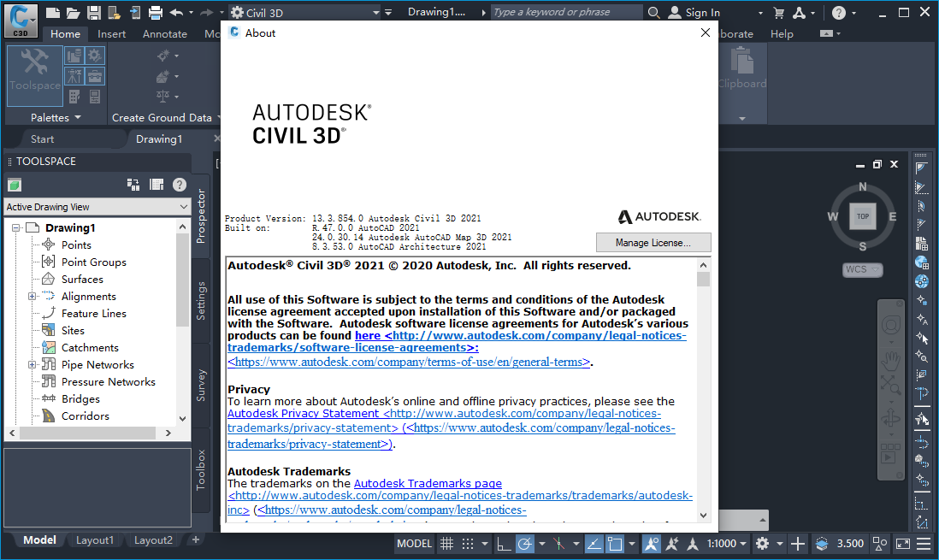Open the 1:1000 annotation scale dropdown
The height and width of the screenshot is (560, 939).
[x=726, y=543]
